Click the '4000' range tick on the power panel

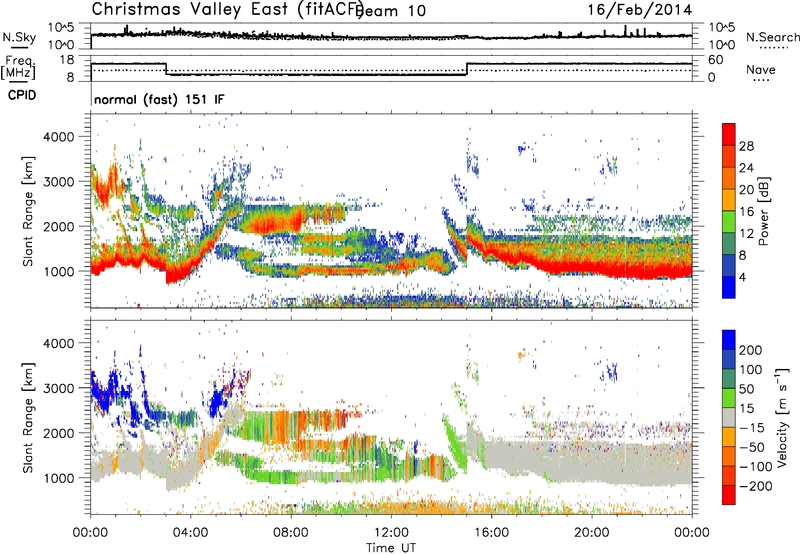[59, 137]
